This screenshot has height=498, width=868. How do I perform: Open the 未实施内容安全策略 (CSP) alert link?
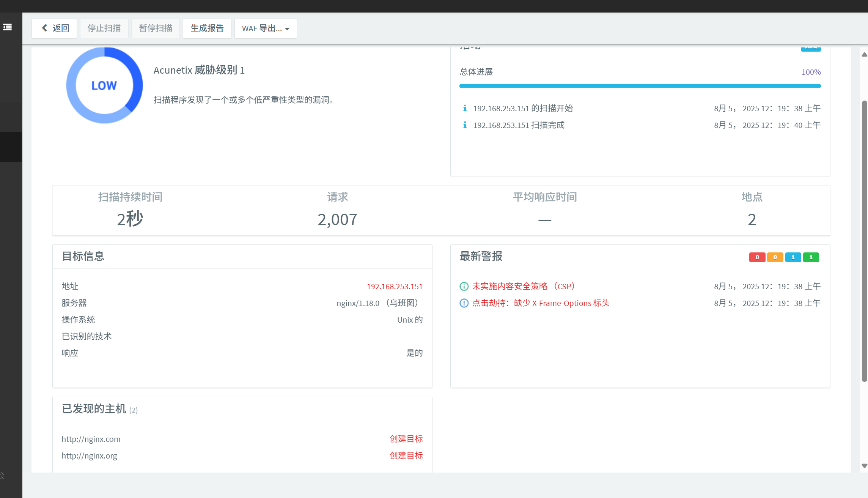[524, 287]
